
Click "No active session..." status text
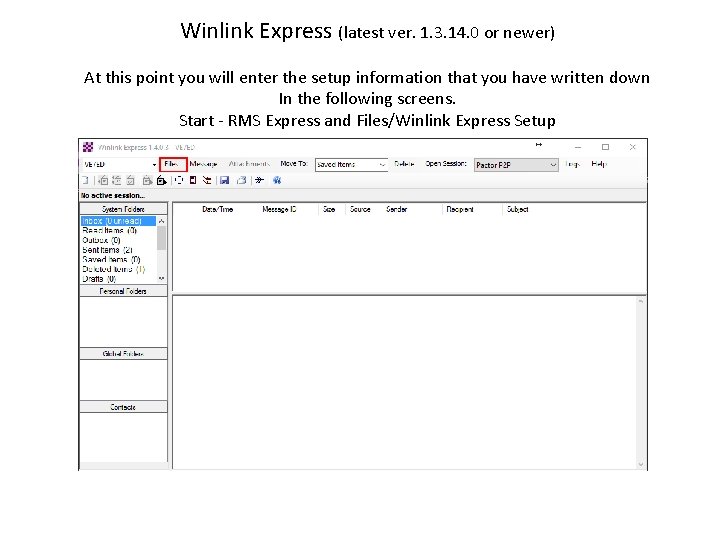click(x=113, y=195)
